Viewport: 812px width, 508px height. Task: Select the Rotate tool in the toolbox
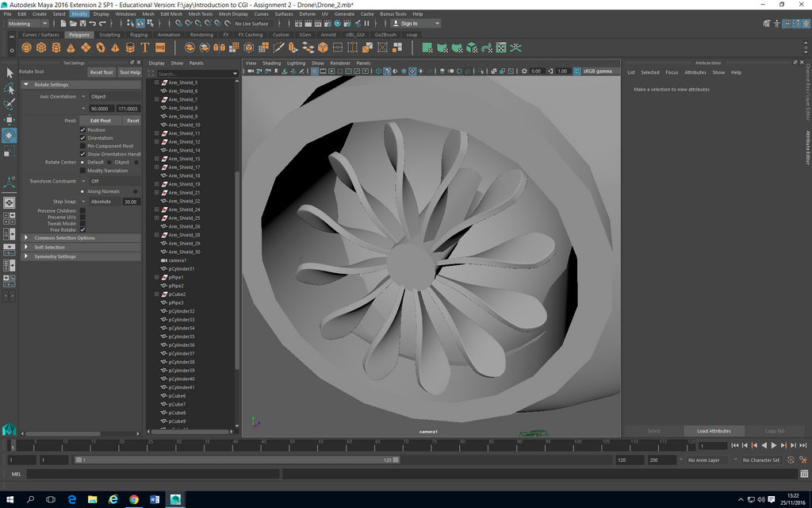(10, 135)
